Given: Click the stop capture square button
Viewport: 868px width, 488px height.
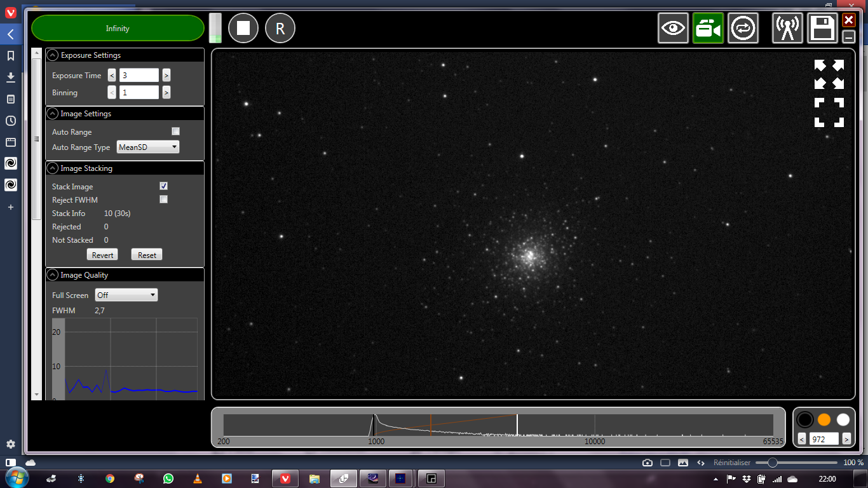Looking at the screenshot, I should coord(243,29).
